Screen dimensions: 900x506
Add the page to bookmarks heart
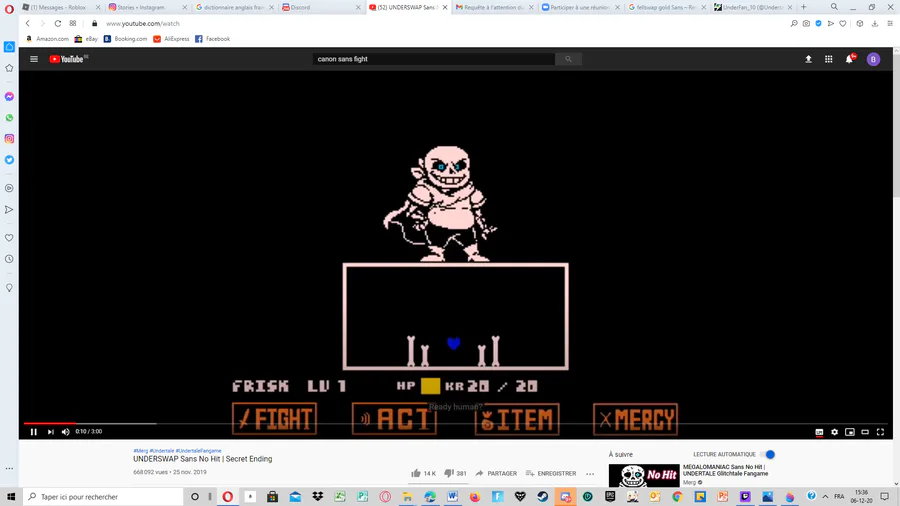843,24
